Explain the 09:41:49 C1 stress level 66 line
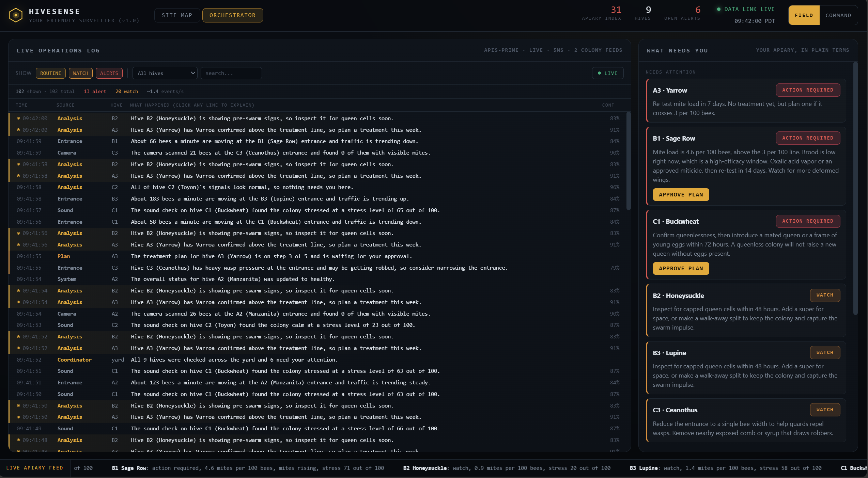This screenshot has width=868, height=478. click(317, 429)
